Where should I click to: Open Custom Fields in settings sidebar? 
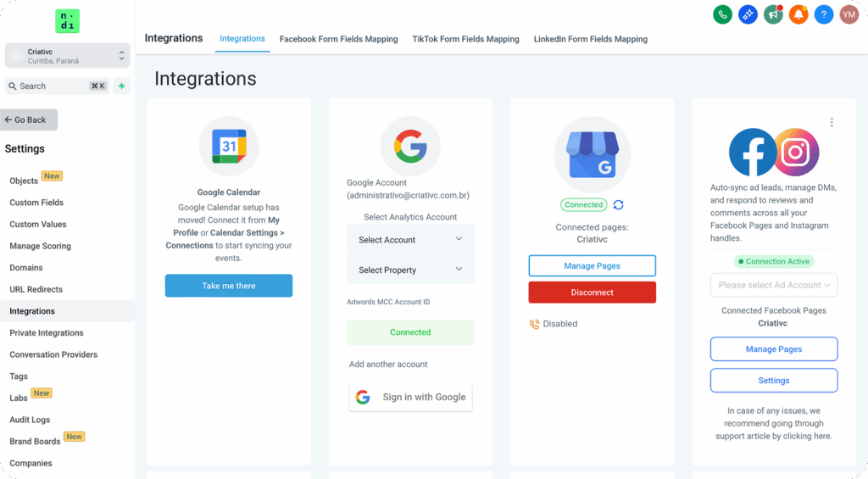pyautogui.click(x=36, y=203)
